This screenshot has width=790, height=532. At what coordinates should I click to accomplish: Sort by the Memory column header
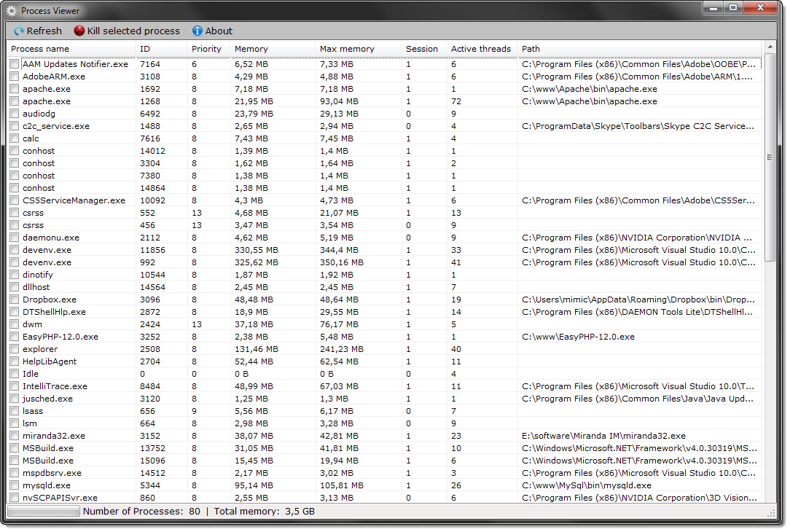point(251,49)
